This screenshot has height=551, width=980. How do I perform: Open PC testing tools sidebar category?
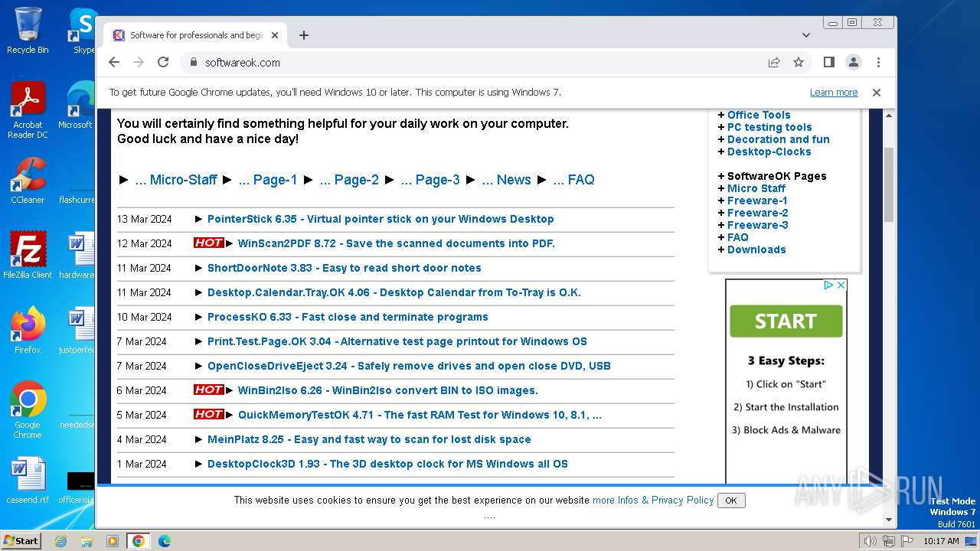(x=769, y=127)
